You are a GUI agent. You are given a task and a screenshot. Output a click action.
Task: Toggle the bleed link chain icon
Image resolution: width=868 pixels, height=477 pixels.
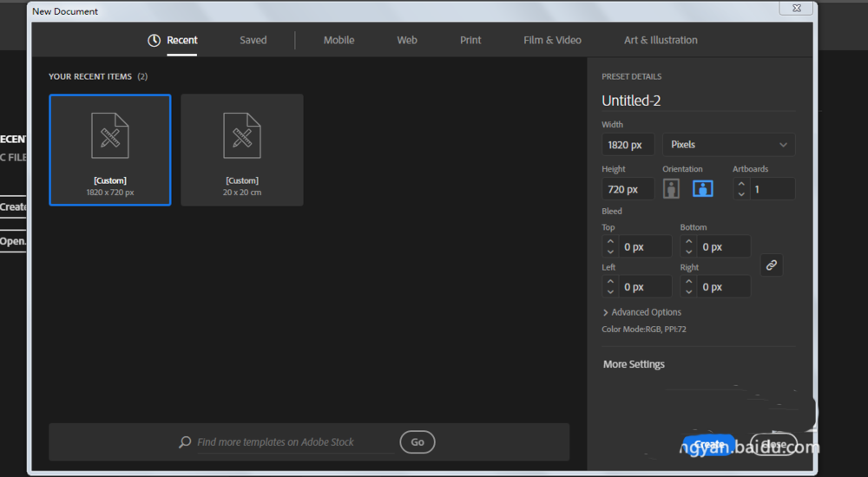click(771, 265)
